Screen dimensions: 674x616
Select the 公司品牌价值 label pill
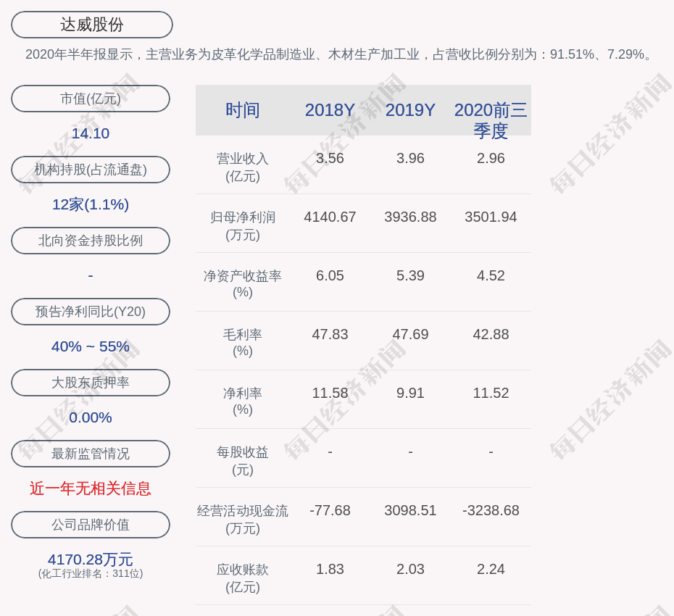91,525
